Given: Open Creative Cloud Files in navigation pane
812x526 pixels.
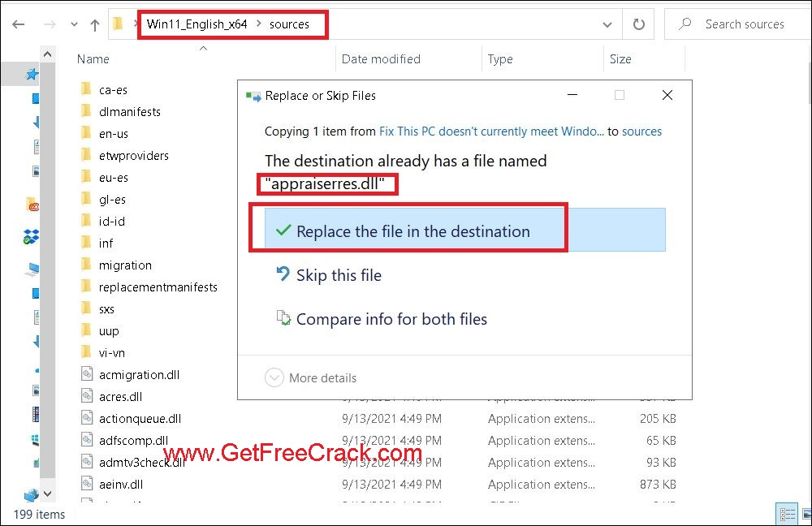Looking at the screenshot, I should pyautogui.click(x=32, y=205).
